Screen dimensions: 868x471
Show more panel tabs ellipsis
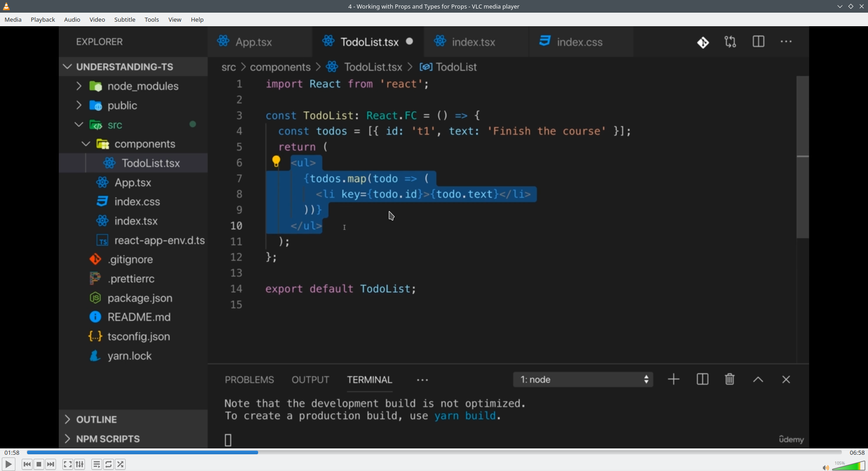[x=423, y=380]
